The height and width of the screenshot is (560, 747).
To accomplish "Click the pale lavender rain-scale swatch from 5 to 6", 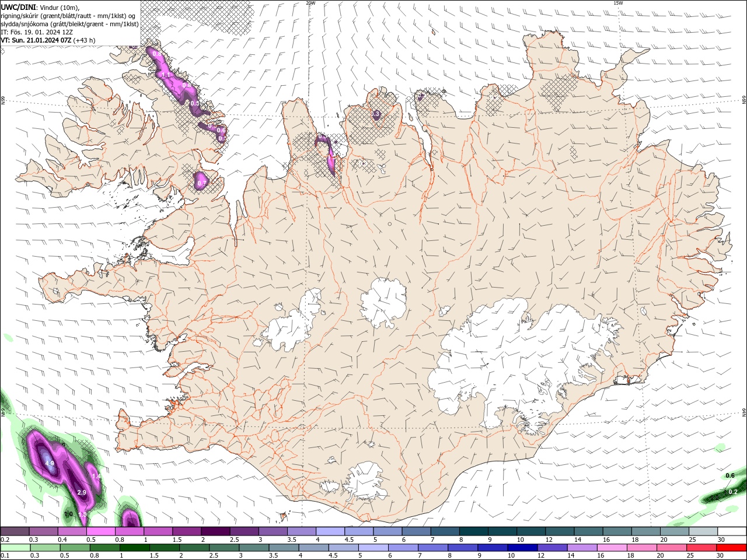I will (x=373, y=548).
